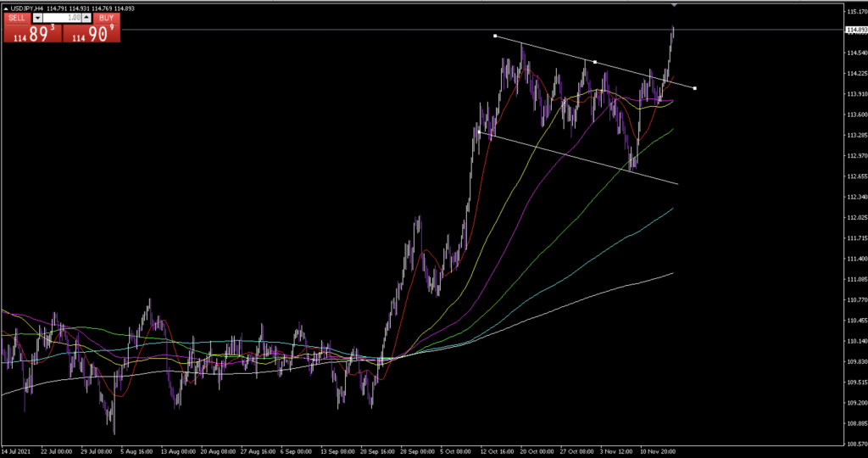Click the 115.170 price scale label
The height and width of the screenshot is (458, 868).
[855, 12]
